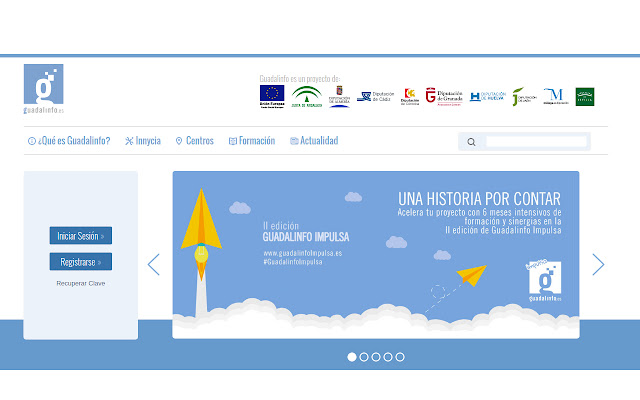
Task: Select the fourth carousel dot
Action: pyautogui.click(x=388, y=357)
